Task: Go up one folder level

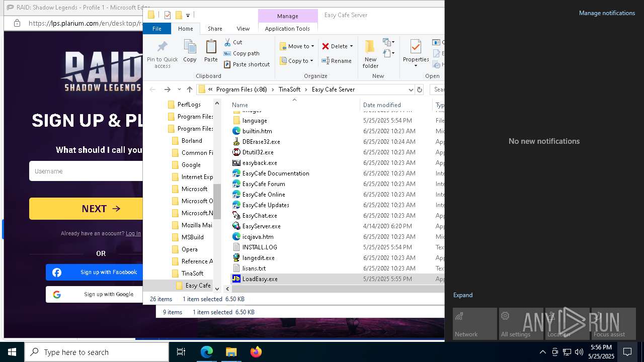Action: [x=190, y=89]
